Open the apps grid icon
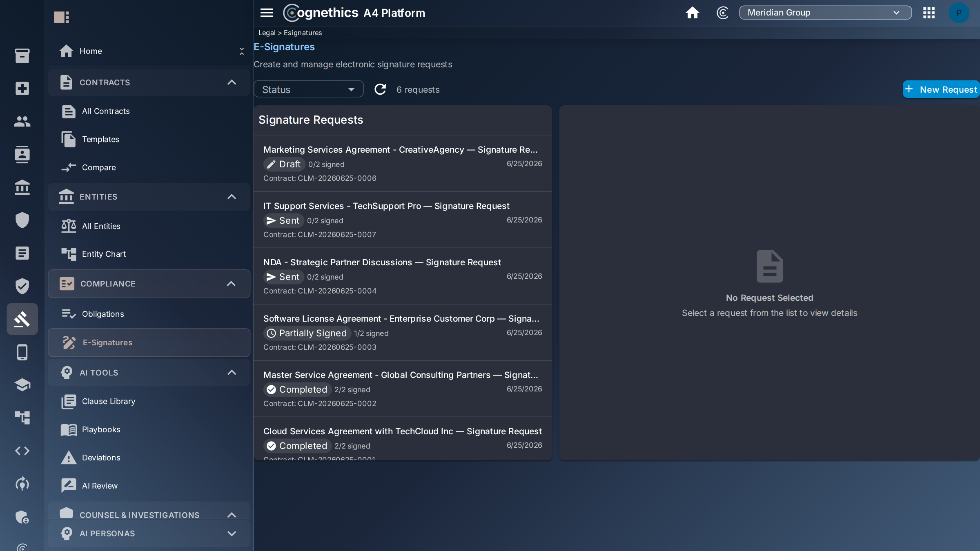The image size is (980, 551). coord(929,13)
